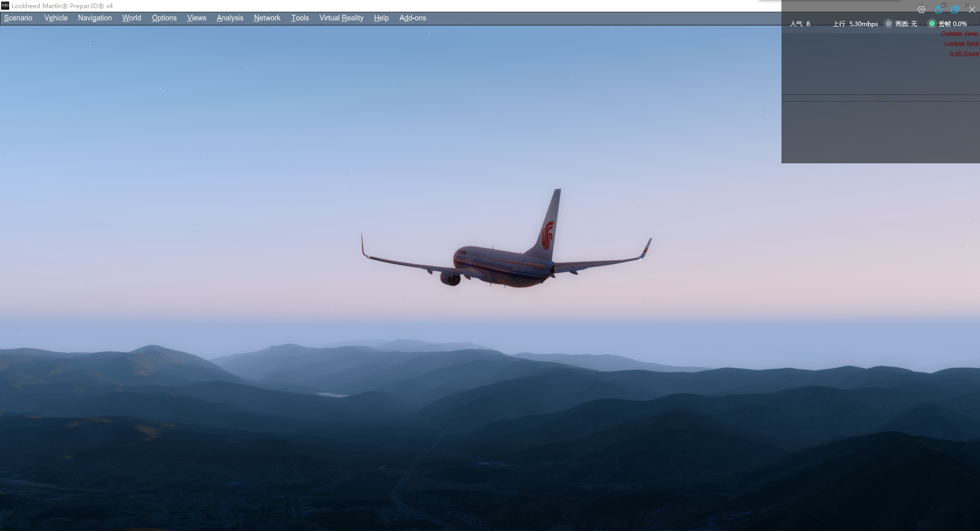Open streaming overlay settings gear
The image size is (980, 531).
pos(921,10)
